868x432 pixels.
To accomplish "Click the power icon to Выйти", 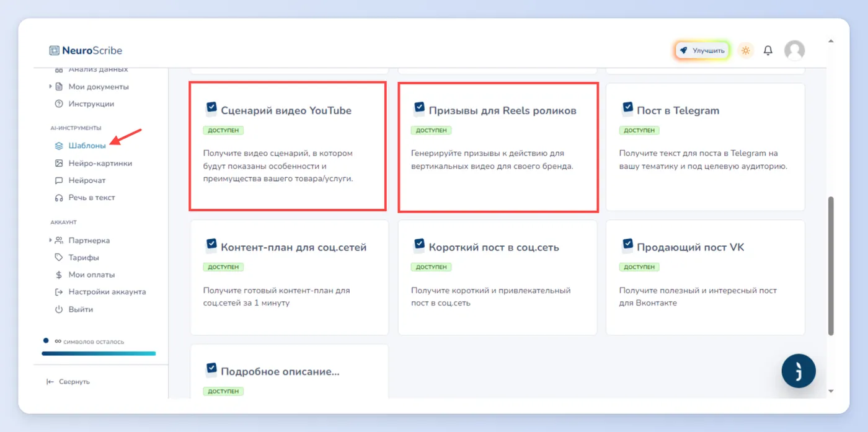I will tap(59, 309).
